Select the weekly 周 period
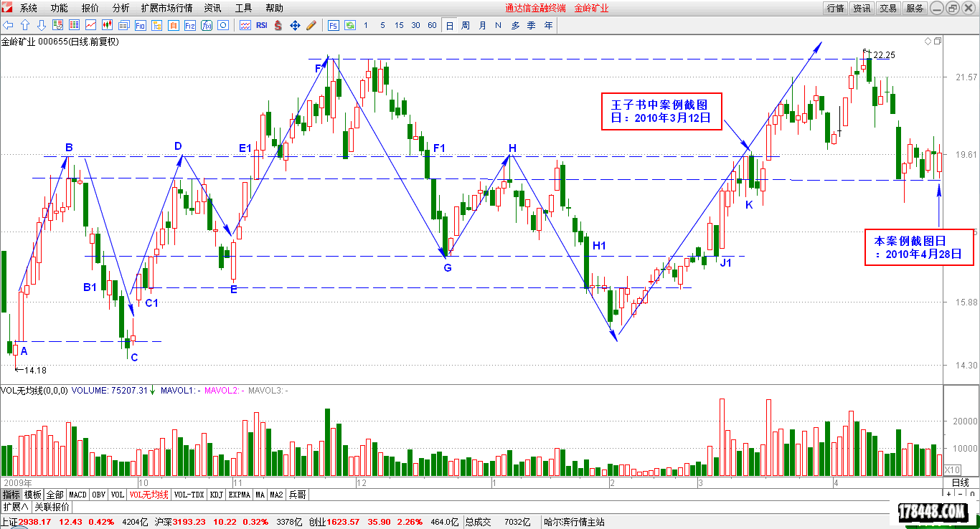The width and height of the screenshot is (980, 529). pyautogui.click(x=466, y=25)
